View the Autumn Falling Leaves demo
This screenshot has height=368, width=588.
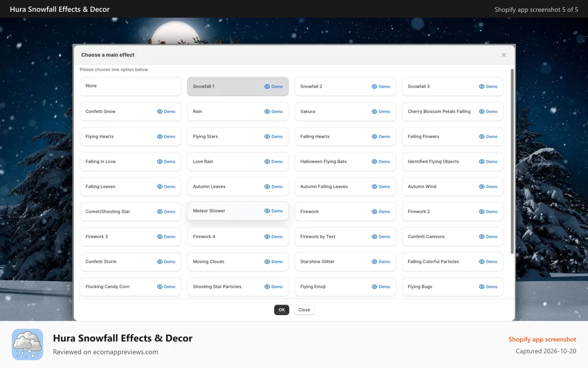(x=381, y=186)
